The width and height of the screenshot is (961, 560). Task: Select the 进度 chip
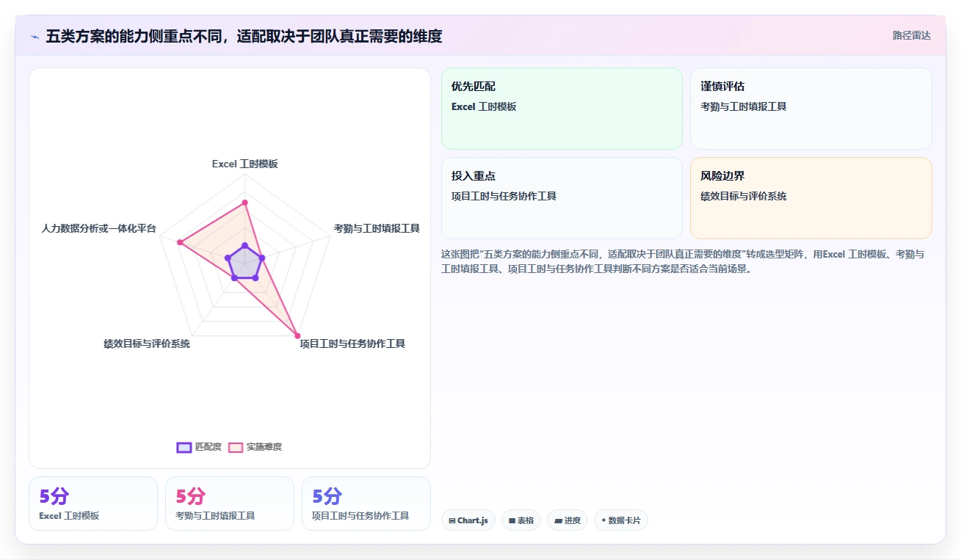click(x=567, y=520)
